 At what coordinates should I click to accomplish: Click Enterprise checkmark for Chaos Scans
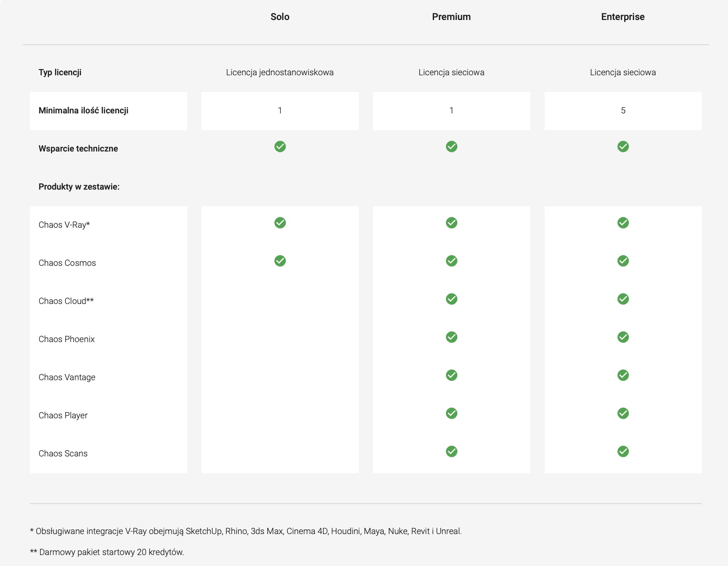click(x=623, y=452)
